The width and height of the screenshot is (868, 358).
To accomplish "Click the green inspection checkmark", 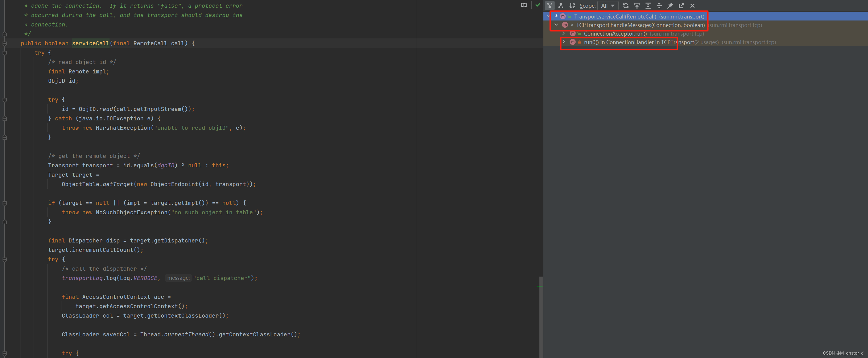I will click(x=537, y=5).
